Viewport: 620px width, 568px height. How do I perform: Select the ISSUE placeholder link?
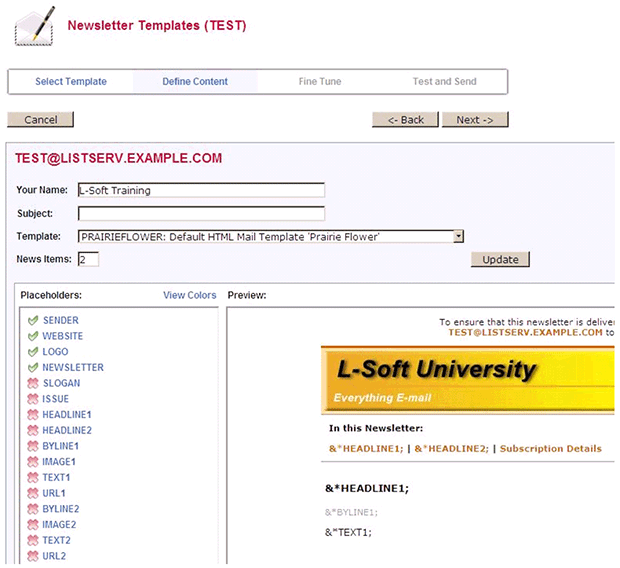[x=56, y=399]
